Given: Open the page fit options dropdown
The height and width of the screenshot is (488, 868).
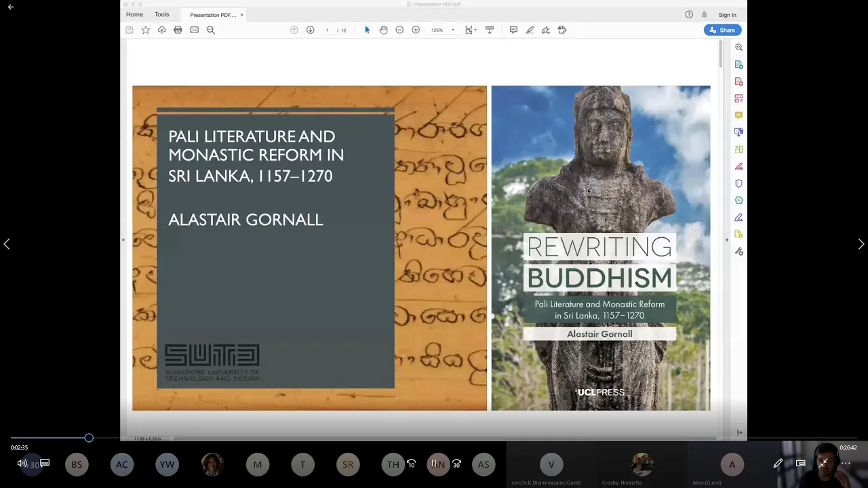Looking at the screenshot, I should point(471,30).
